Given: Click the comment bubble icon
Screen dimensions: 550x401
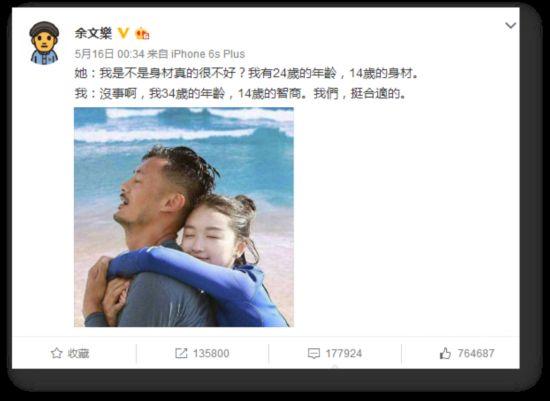Looking at the screenshot, I should (x=314, y=353).
